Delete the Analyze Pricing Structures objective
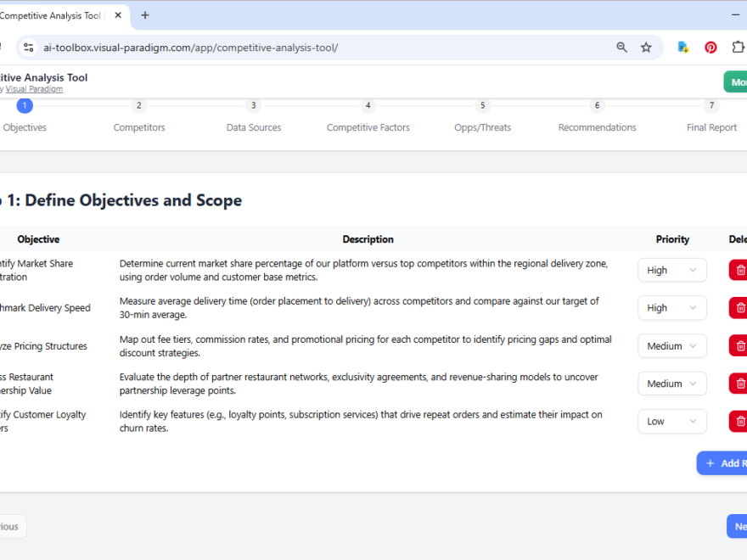This screenshot has width=747, height=560. click(x=738, y=345)
